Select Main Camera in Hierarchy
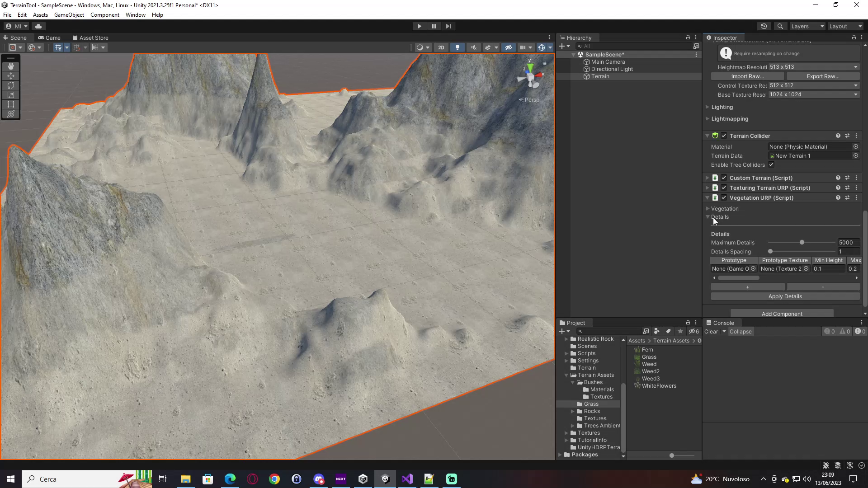This screenshot has width=868, height=488. (x=608, y=62)
